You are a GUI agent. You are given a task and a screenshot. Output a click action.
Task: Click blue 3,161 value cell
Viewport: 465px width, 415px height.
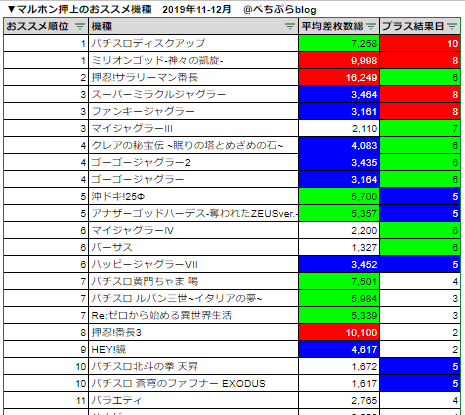[339, 111]
